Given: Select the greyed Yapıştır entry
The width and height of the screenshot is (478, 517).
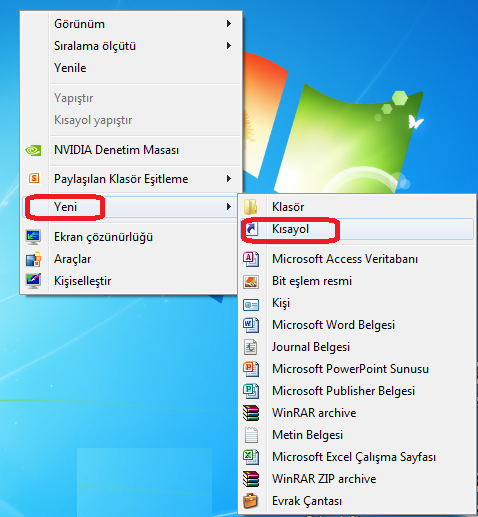Looking at the screenshot, I should pos(131,98).
